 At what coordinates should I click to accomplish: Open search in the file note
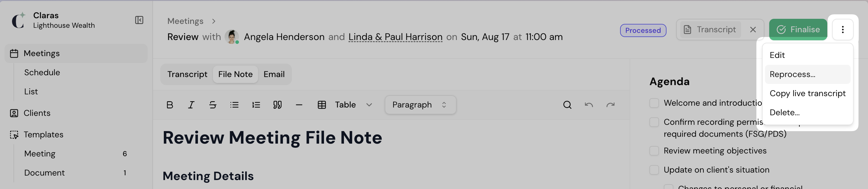[567, 105]
